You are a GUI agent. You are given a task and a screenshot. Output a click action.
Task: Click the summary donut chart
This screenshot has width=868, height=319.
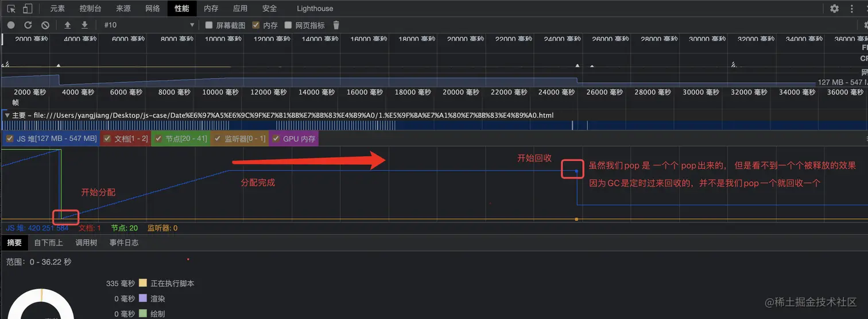40,305
